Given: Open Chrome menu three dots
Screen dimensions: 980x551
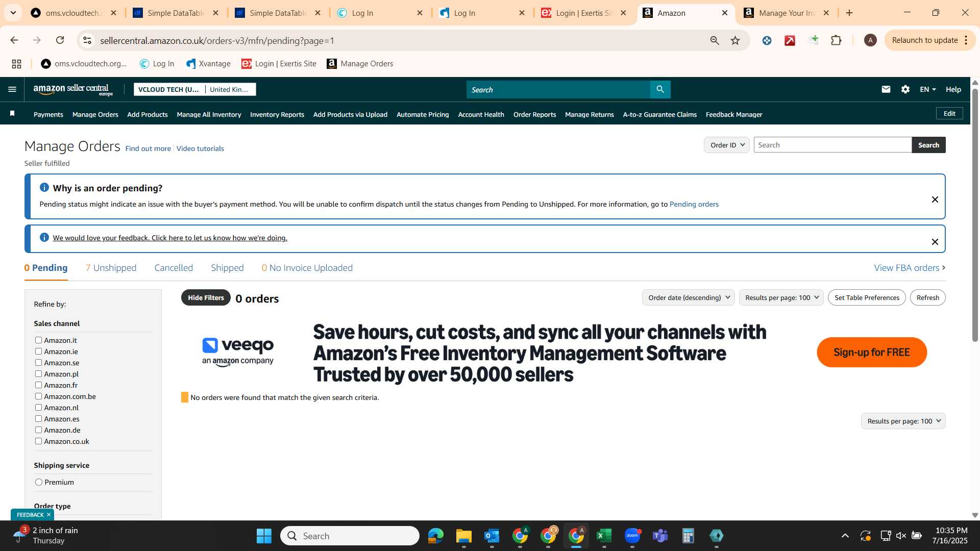Looking at the screenshot, I should coord(966,40).
